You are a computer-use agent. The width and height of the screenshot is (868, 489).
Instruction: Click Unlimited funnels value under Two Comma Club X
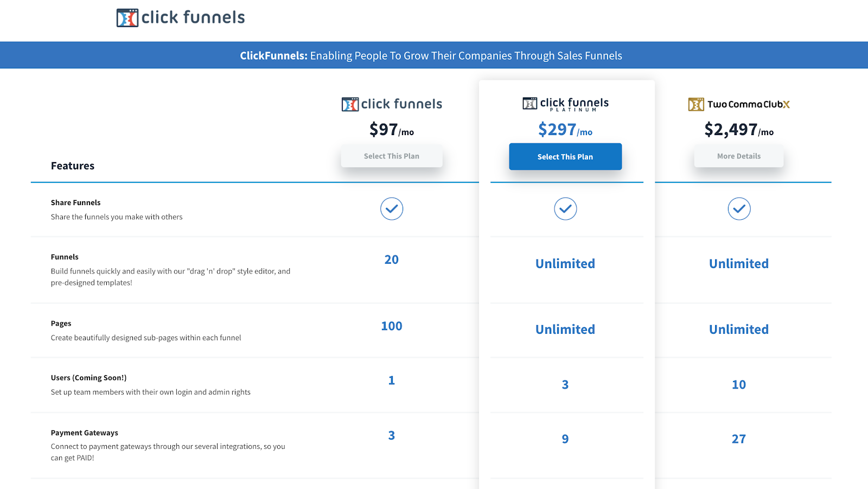(x=739, y=264)
